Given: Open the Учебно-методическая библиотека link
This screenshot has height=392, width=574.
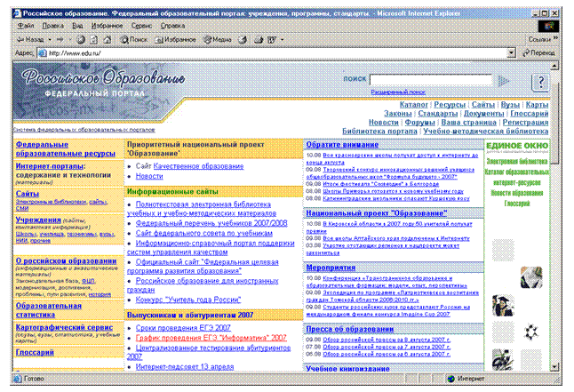Looking at the screenshot, I should [486, 132].
